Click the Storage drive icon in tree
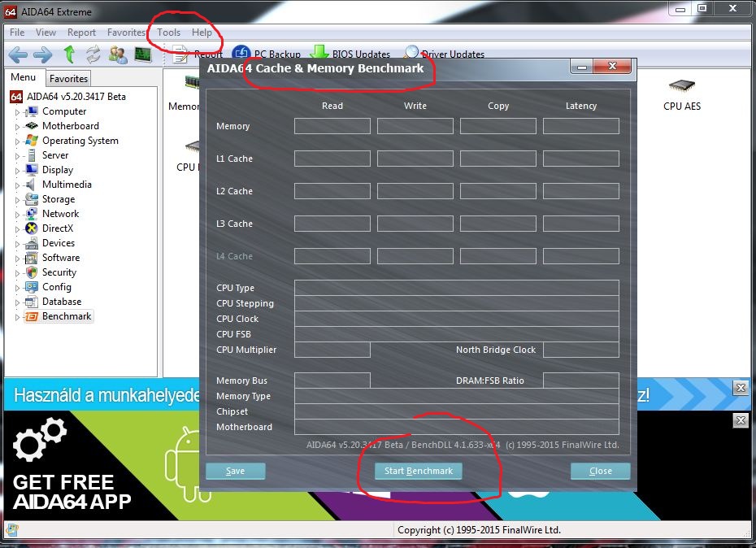The image size is (756, 548). click(32, 199)
